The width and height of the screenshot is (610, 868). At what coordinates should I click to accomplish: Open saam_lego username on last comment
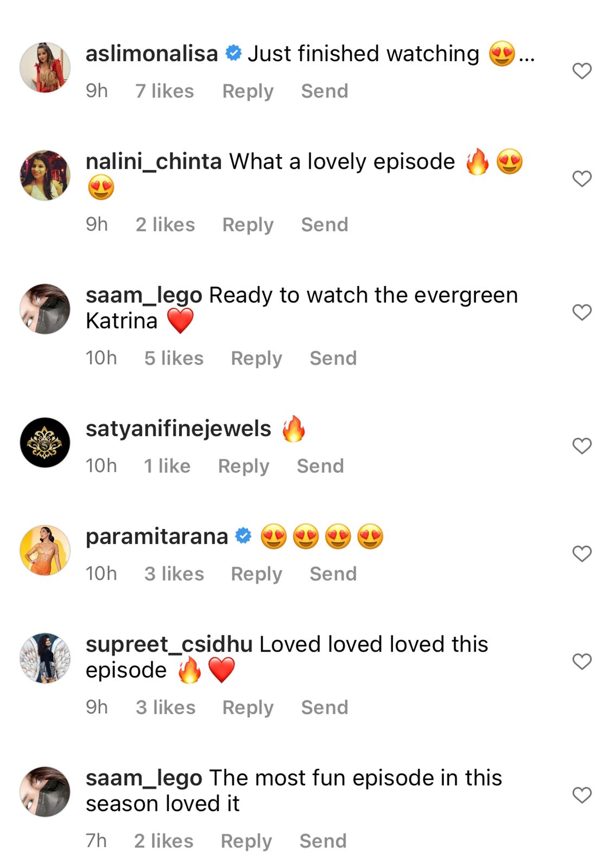pyautogui.click(x=144, y=778)
